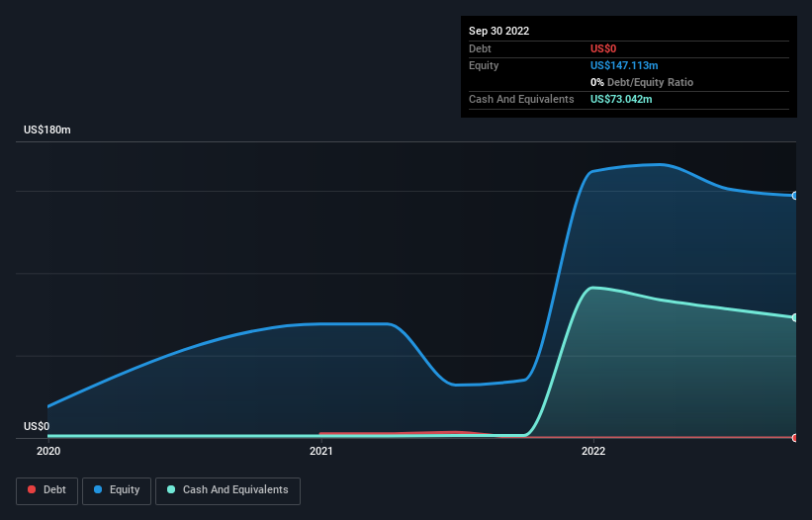Toggle the Equity legend button

coord(117,490)
